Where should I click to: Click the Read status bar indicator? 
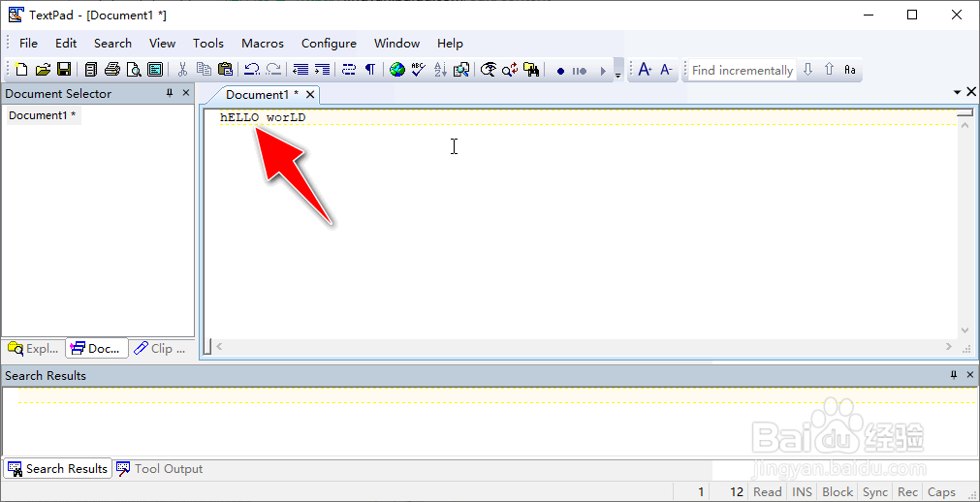pos(768,492)
